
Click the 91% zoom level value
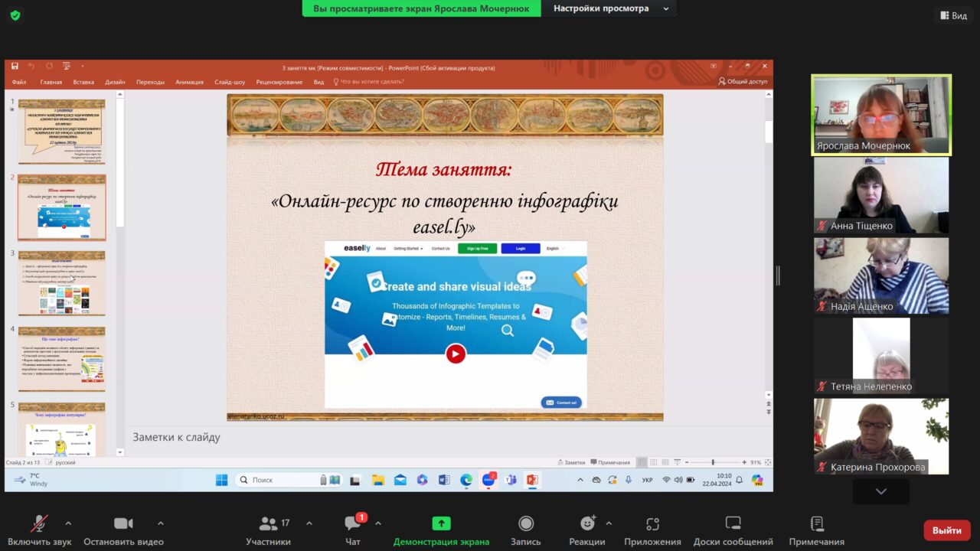point(756,462)
